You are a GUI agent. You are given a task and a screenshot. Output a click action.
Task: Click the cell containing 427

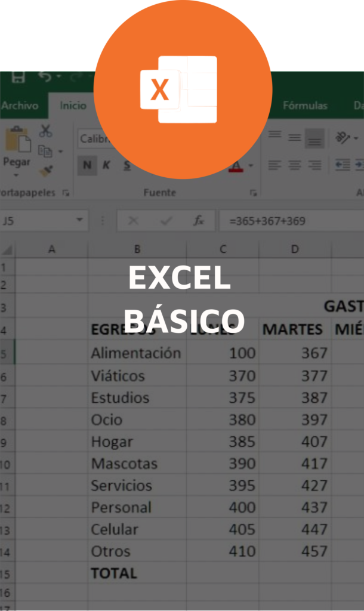[295, 486]
